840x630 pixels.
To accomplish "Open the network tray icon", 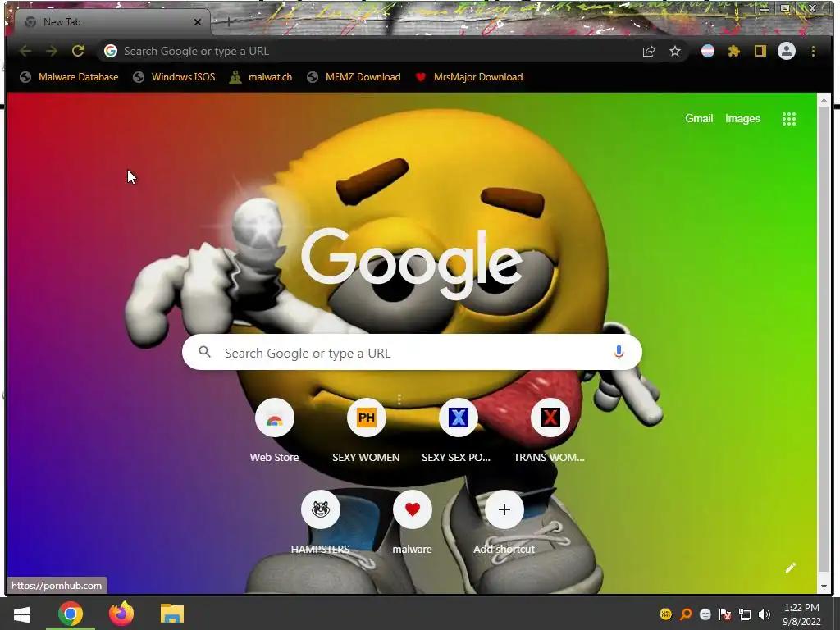I will point(745,614).
